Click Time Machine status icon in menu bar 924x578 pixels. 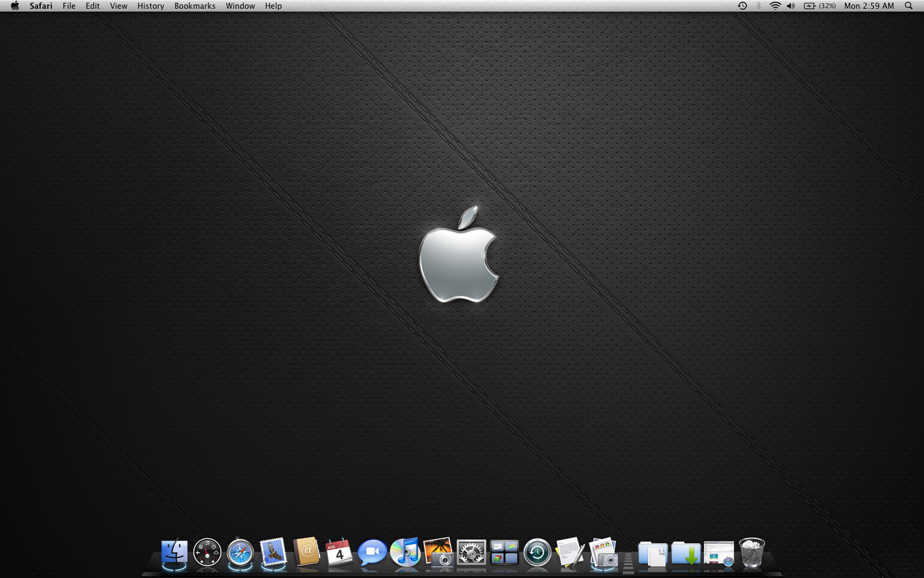point(743,6)
